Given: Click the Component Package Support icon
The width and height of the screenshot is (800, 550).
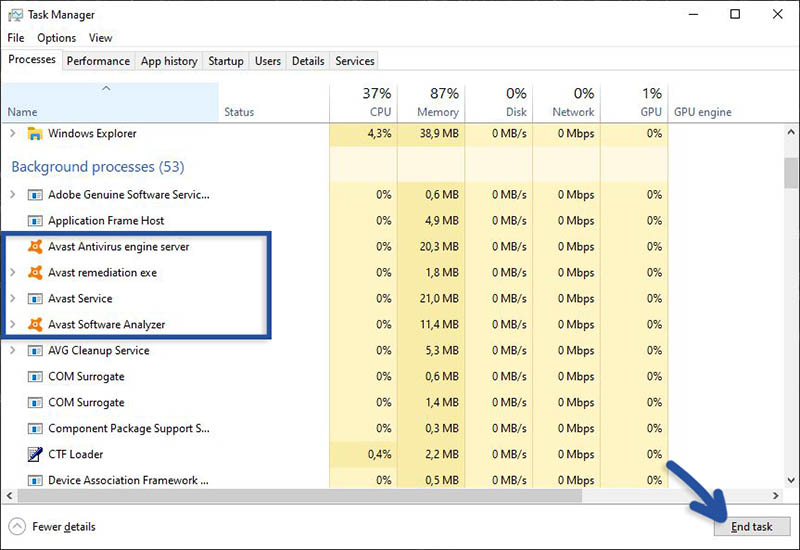Looking at the screenshot, I should pos(35,429).
